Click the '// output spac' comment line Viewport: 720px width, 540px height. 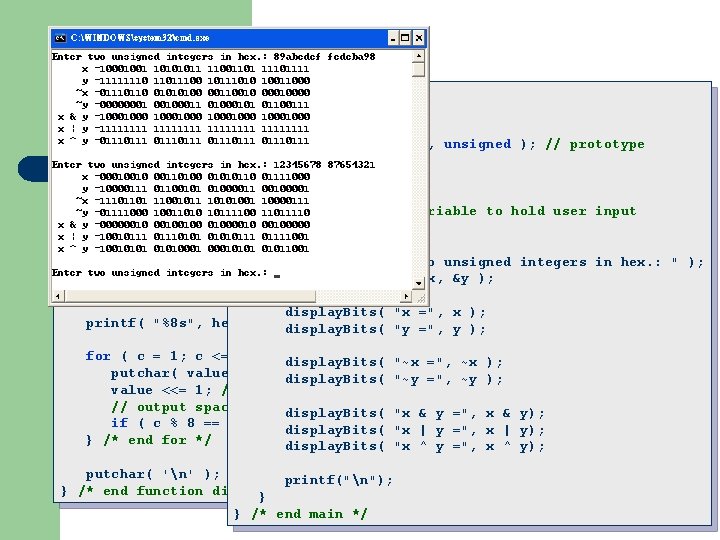[169, 407]
